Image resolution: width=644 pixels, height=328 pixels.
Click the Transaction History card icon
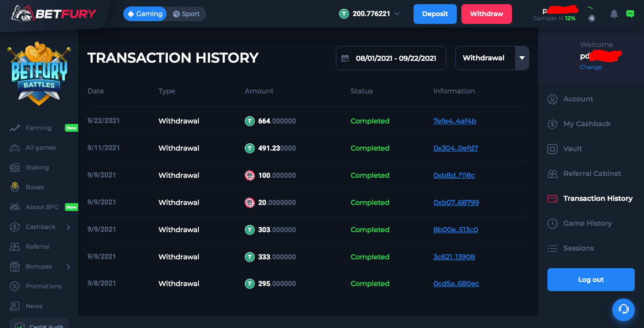(x=552, y=199)
